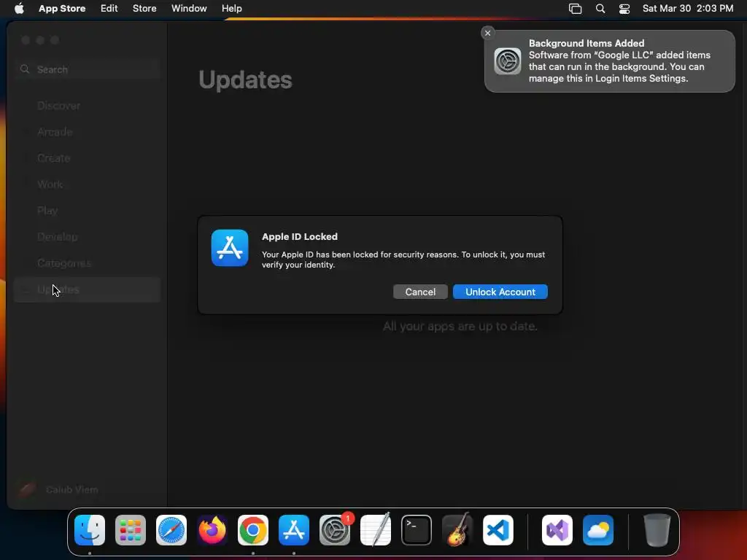Launch Safari from the Dock
The image size is (747, 560).
tap(171, 530)
